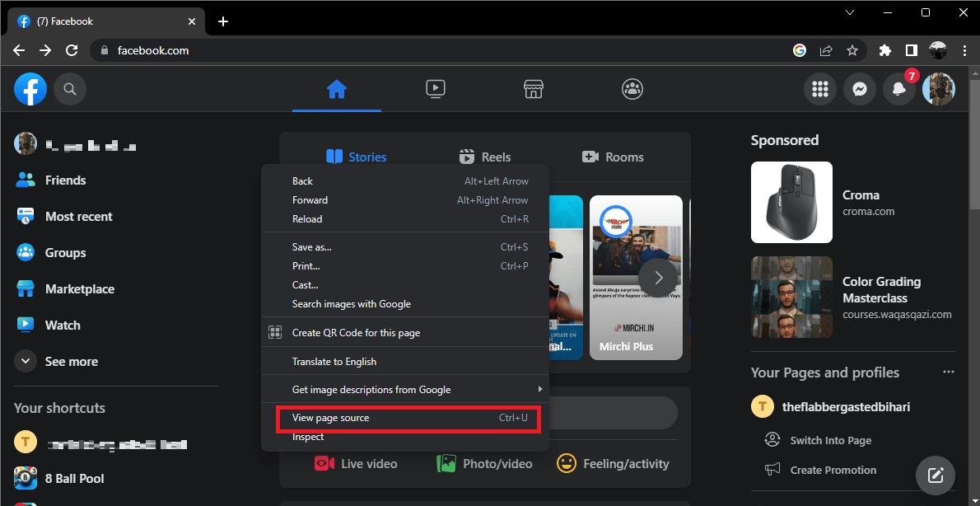Open notifications bell with 7 badge
The height and width of the screenshot is (506, 980).
point(899,90)
